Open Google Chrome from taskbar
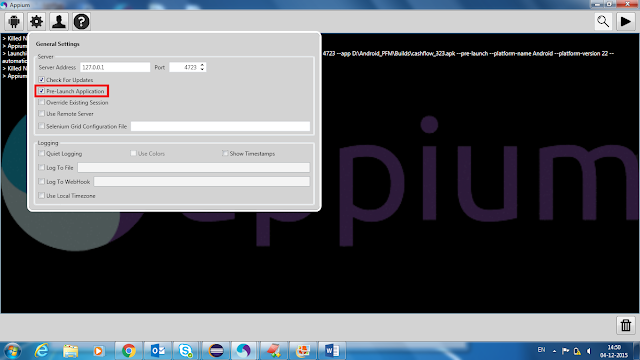 click(x=129, y=351)
